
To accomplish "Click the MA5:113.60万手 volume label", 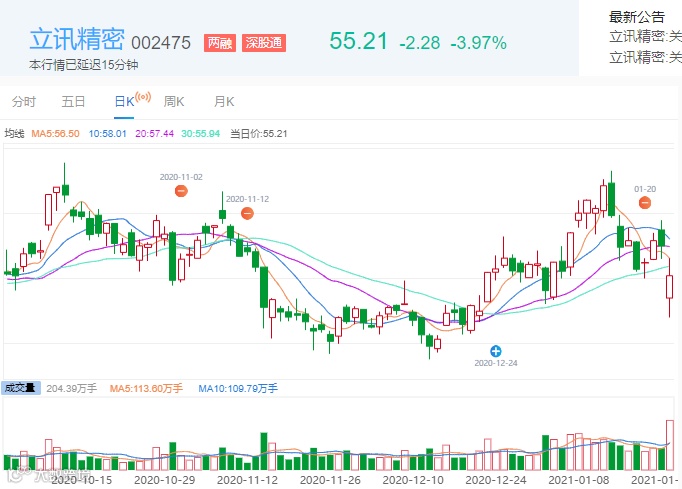I will point(146,388).
